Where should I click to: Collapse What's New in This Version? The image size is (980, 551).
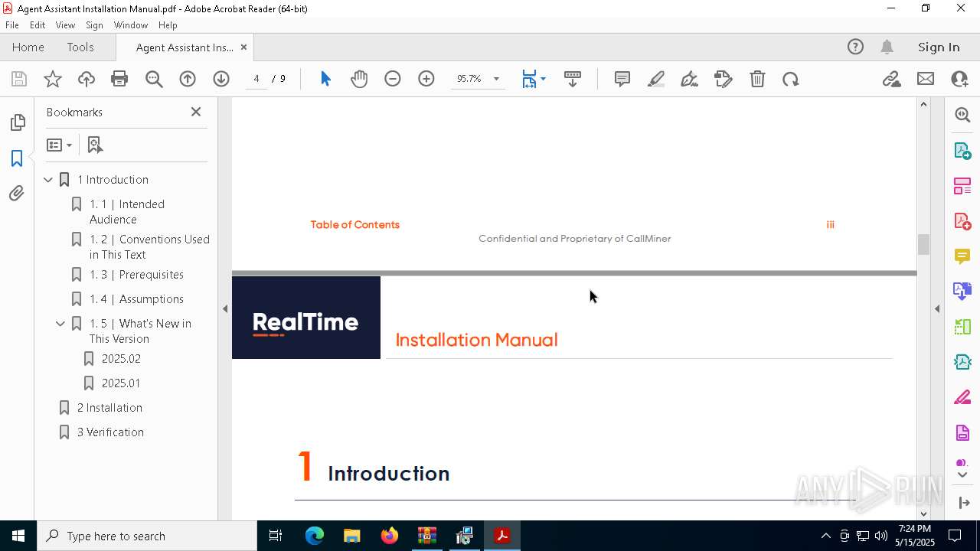pos(60,324)
